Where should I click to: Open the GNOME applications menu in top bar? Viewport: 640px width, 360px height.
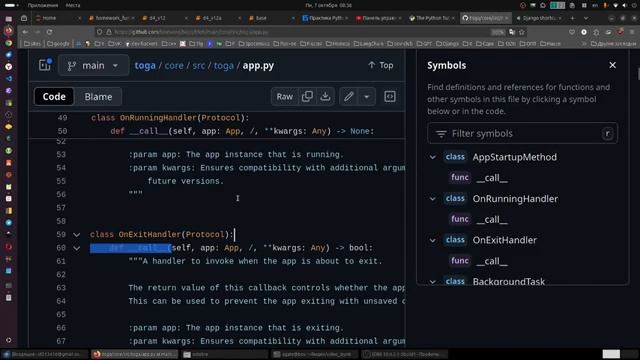click(43, 5)
